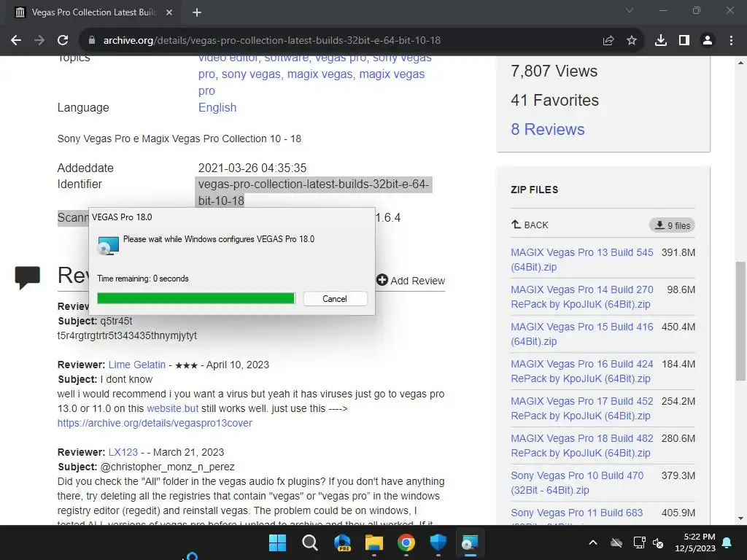Follow the website.but link in review
The width and height of the screenshot is (747, 560).
point(172,408)
